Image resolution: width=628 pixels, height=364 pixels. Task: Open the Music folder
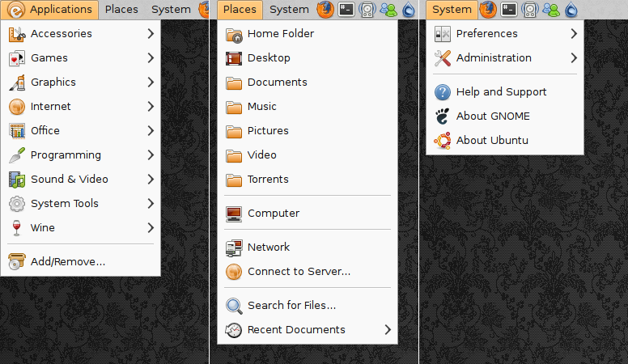(308, 107)
